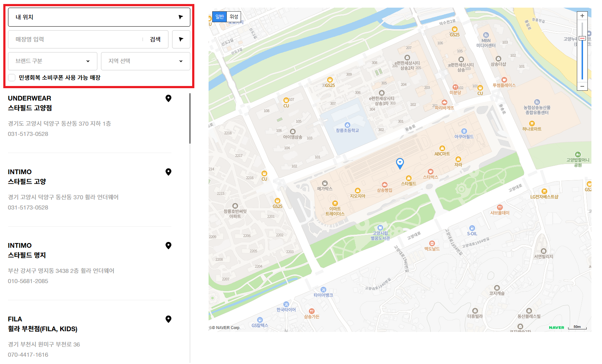Click the map pin for INTIMO 스타필드 고양
The width and height of the screenshot is (602, 364).
(168, 172)
